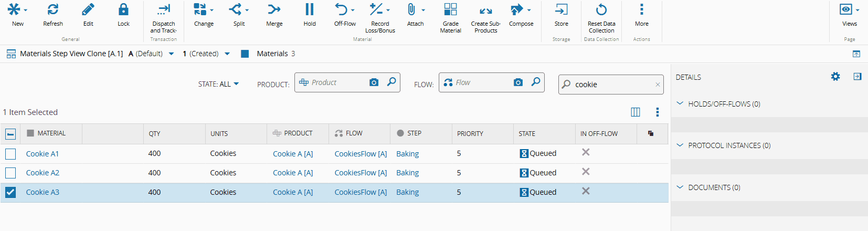Click the Refresh toolbar icon
The image size is (868, 231).
pyautogui.click(x=52, y=9)
